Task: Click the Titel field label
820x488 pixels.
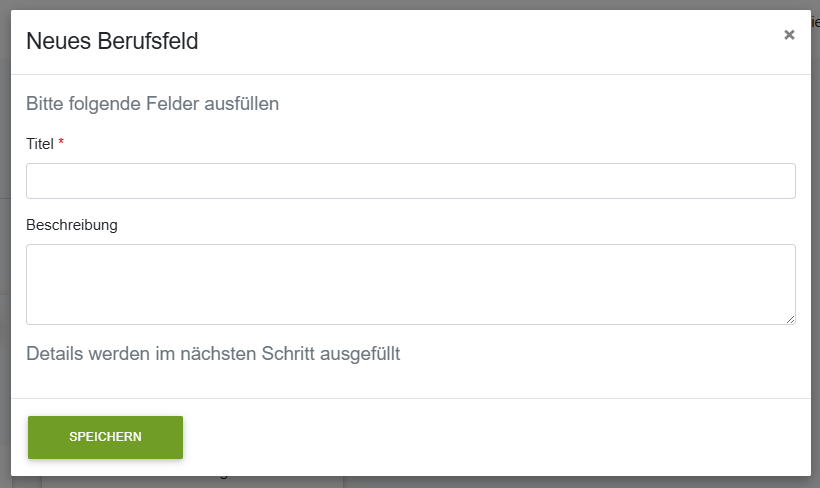Action: 40,144
